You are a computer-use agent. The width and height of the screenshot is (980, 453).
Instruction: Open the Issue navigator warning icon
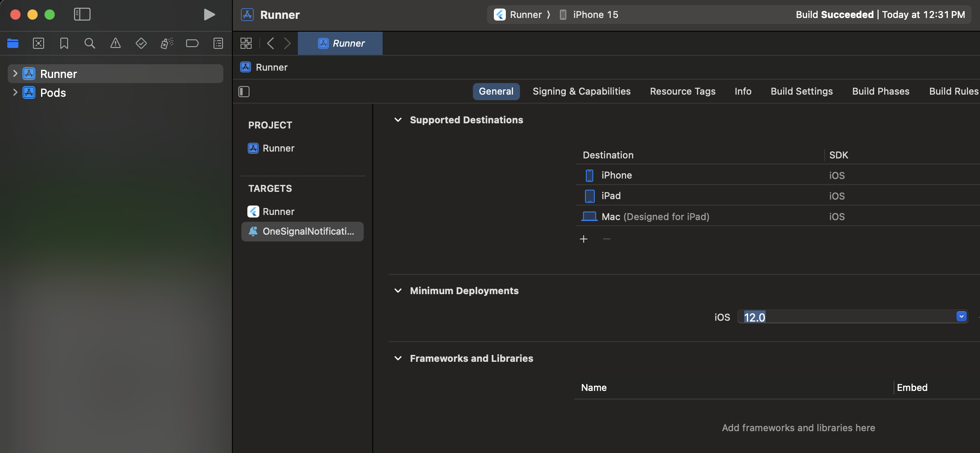pos(116,43)
